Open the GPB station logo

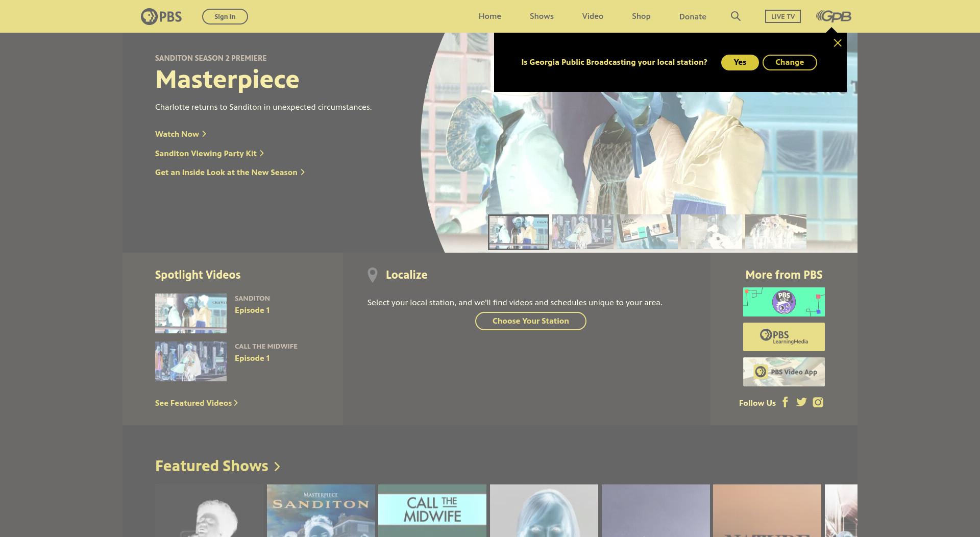[x=834, y=16]
